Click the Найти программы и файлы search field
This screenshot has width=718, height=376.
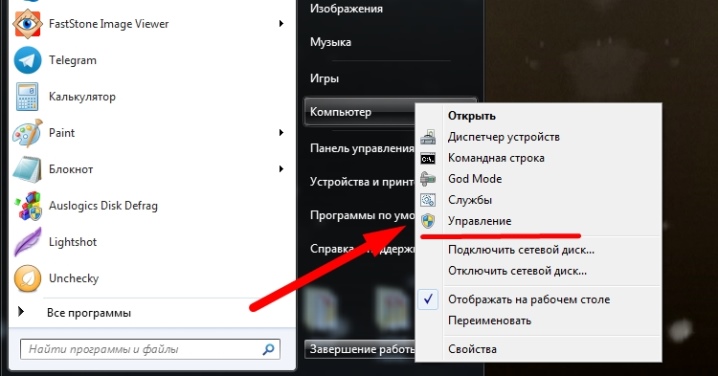coord(150,349)
